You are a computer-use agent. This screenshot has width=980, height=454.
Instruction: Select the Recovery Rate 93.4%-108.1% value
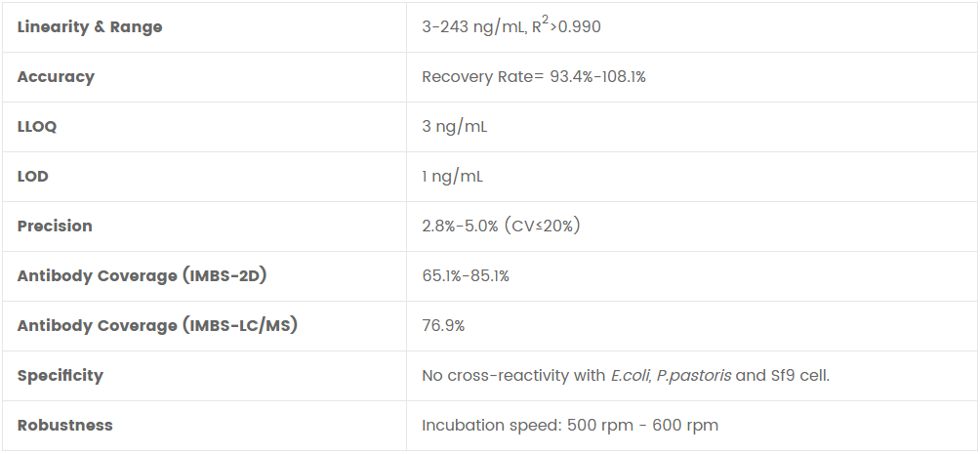(x=533, y=77)
